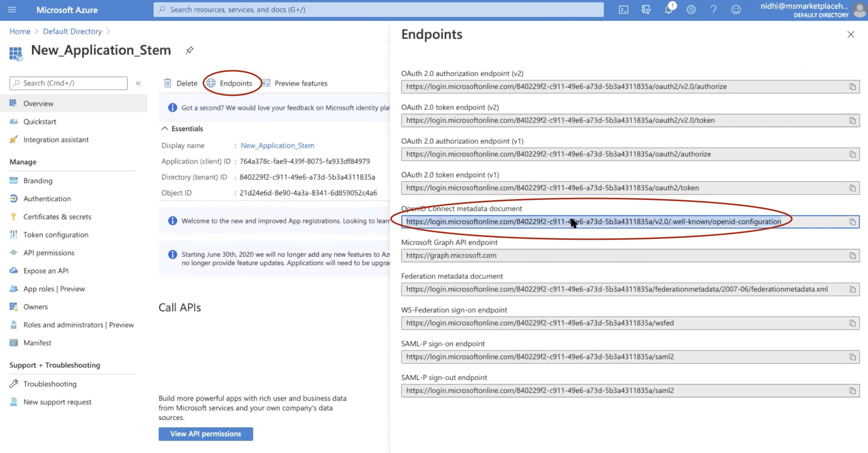Copy OAuth 2.0 token endpoint (v2)

point(852,120)
